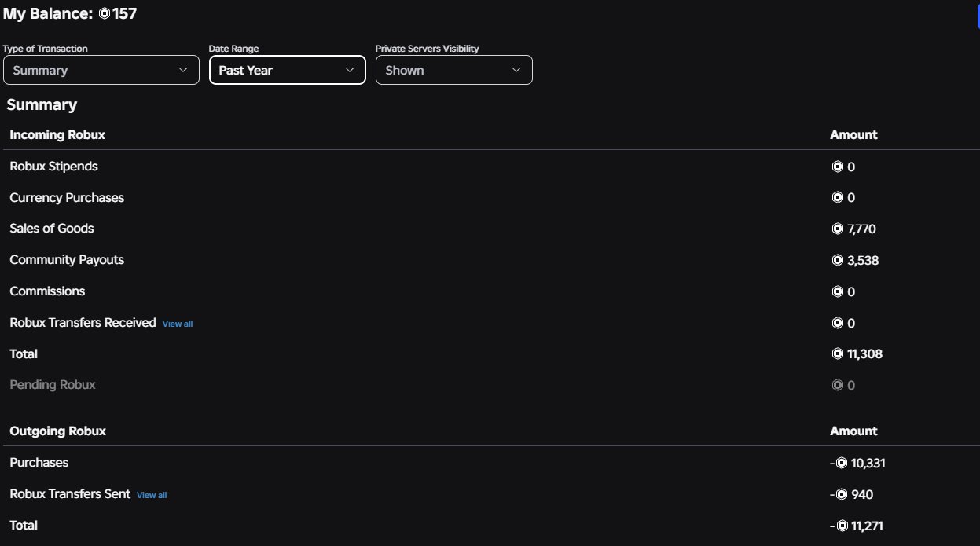Click the Robux icon beside Purchases amount

pos(842,464)
